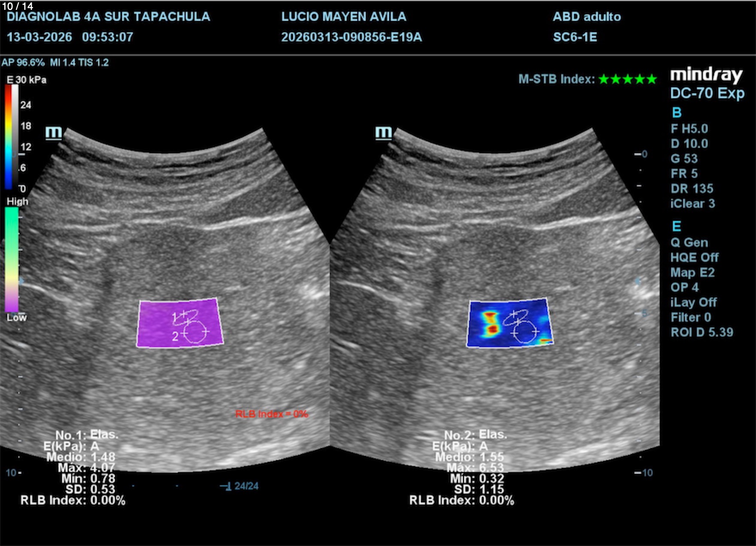Click the Mindray logo

pos(706,75)
